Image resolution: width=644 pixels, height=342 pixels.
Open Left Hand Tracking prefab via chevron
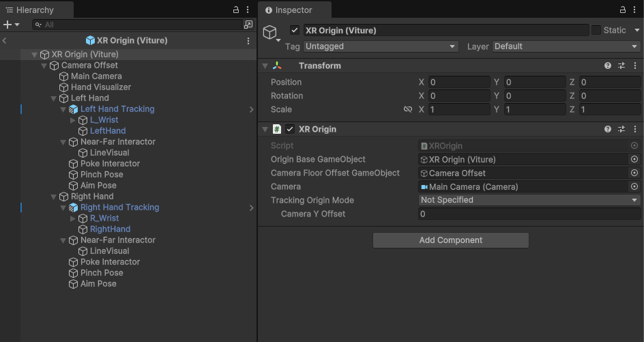(251, 109)
